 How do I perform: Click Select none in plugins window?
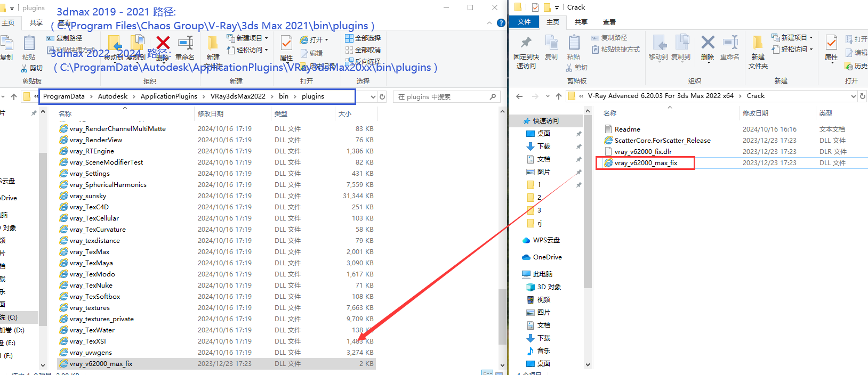[363, 50]
